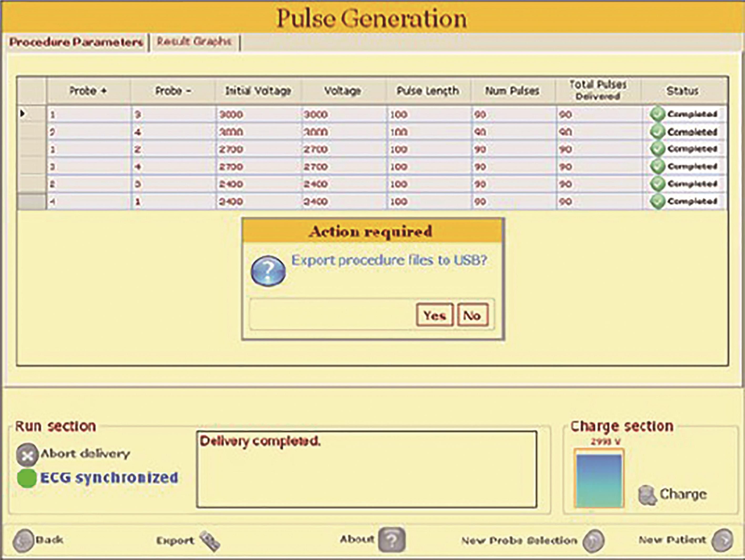The image size is (745, 560).
Task: Click the ECG synchronized text
Action: tap(109, 478)
